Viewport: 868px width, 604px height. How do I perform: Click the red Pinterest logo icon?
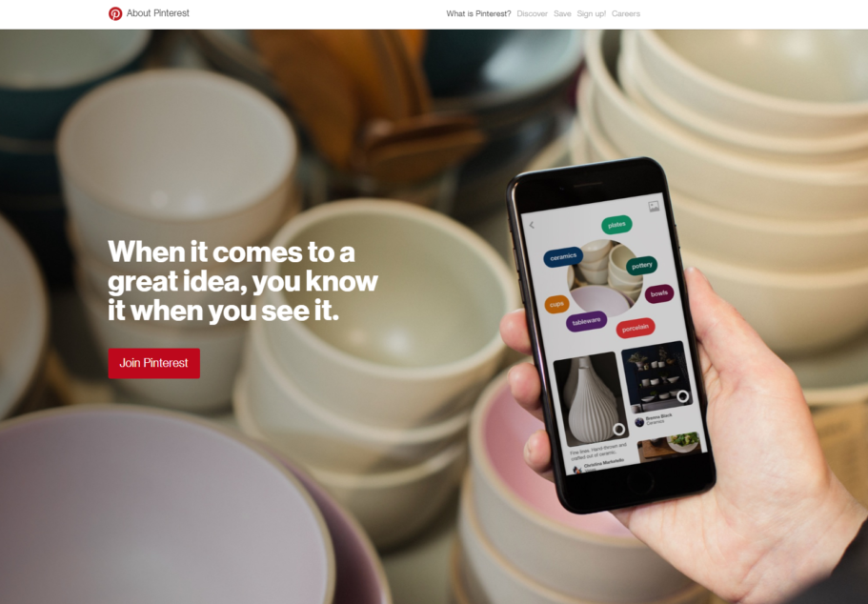point(115,13)
